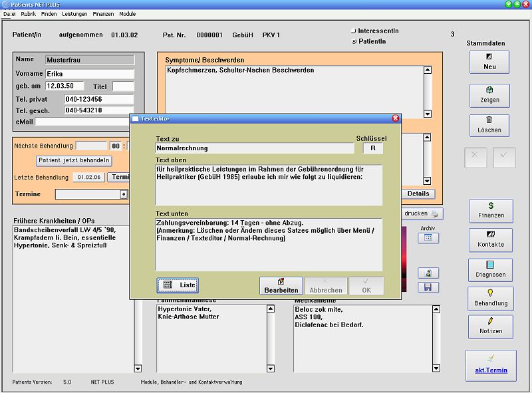This screenshot has width=532, height=393.
Task: Click the partially hidden Termi button
Action: click(118, 177)
